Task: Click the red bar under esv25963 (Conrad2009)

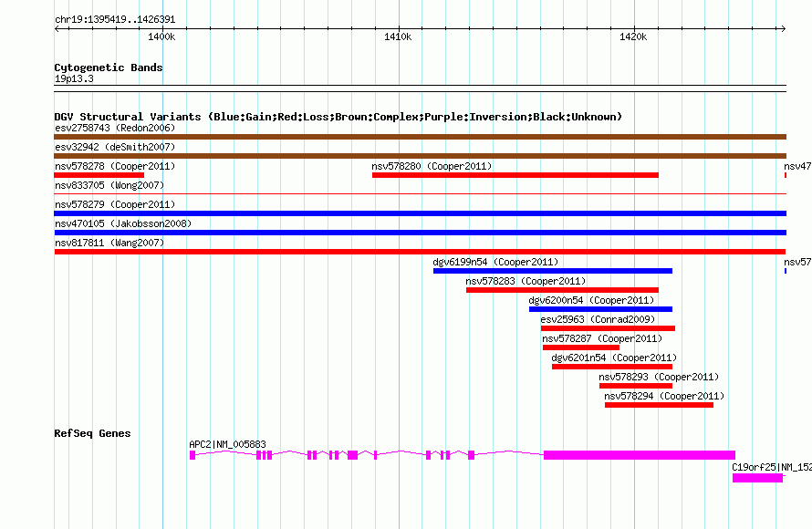Action: 608,328
